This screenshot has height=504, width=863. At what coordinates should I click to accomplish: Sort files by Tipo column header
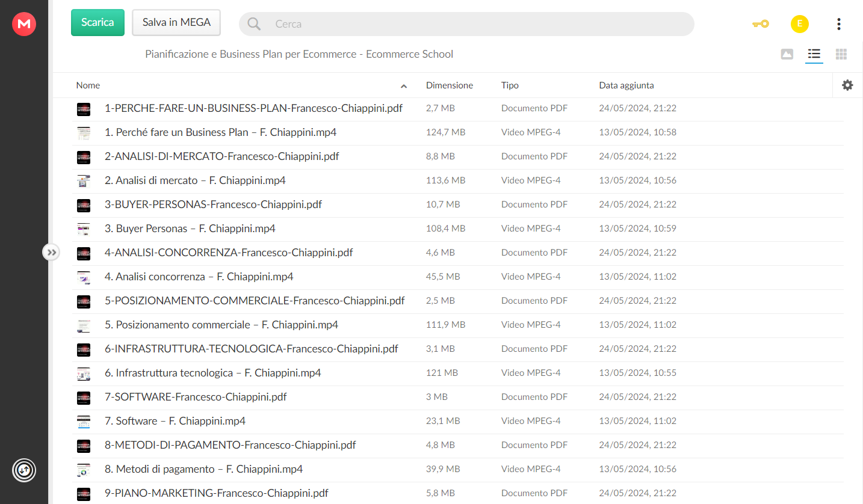click(x=510, y=85)
